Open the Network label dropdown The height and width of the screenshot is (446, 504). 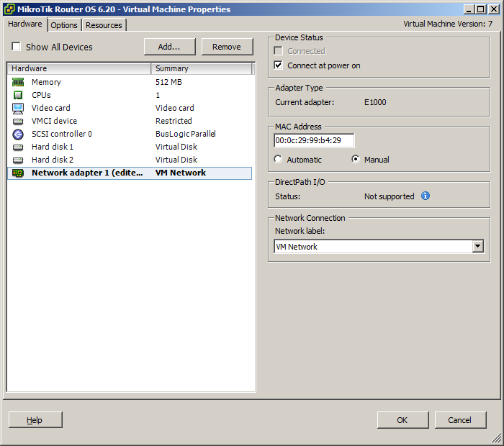pyautogui.click(x=478, y=246)
